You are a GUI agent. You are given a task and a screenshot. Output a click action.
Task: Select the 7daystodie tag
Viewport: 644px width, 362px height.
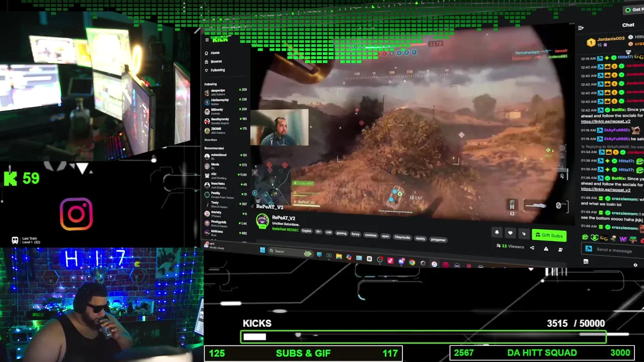point(401,237)
